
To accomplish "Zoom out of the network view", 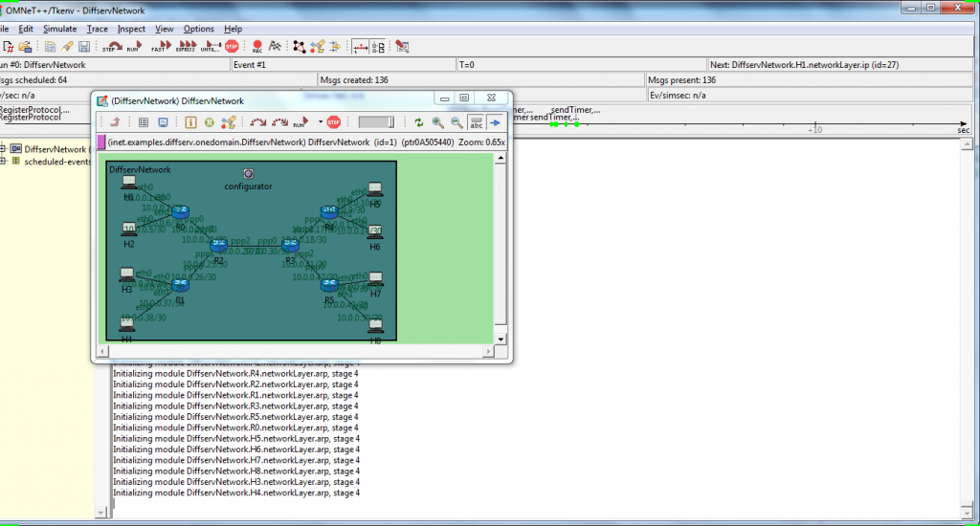I will pos(457,122).
